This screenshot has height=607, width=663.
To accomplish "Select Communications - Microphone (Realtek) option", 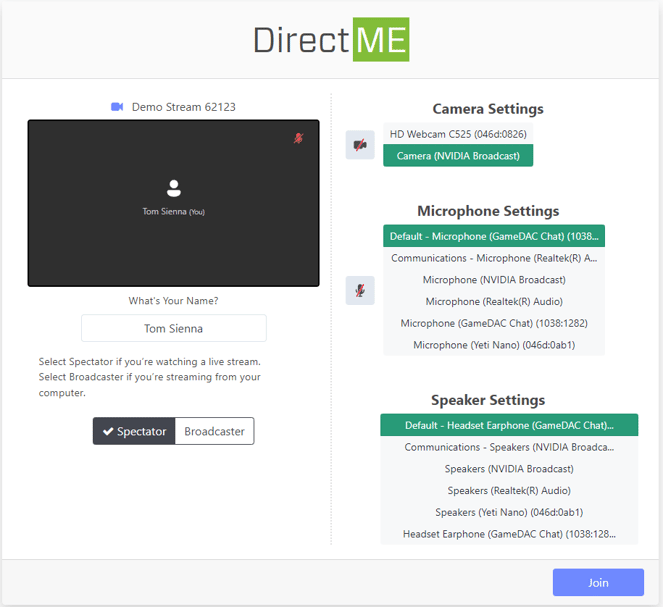I will 494,258.
